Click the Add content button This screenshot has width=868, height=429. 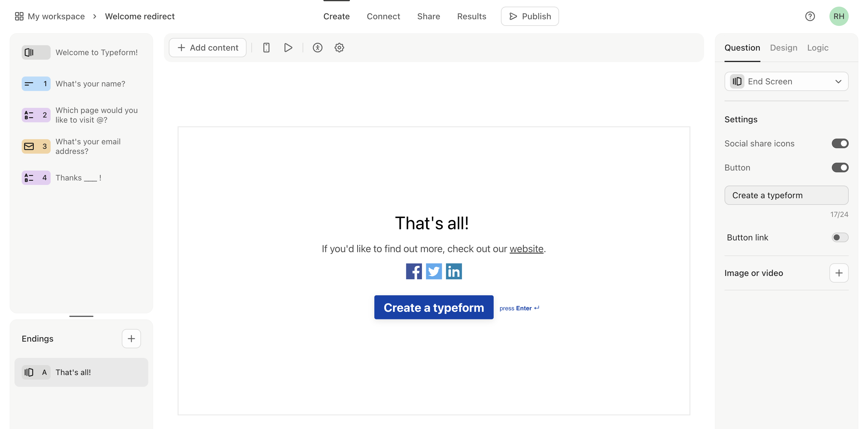coord(207,48)
